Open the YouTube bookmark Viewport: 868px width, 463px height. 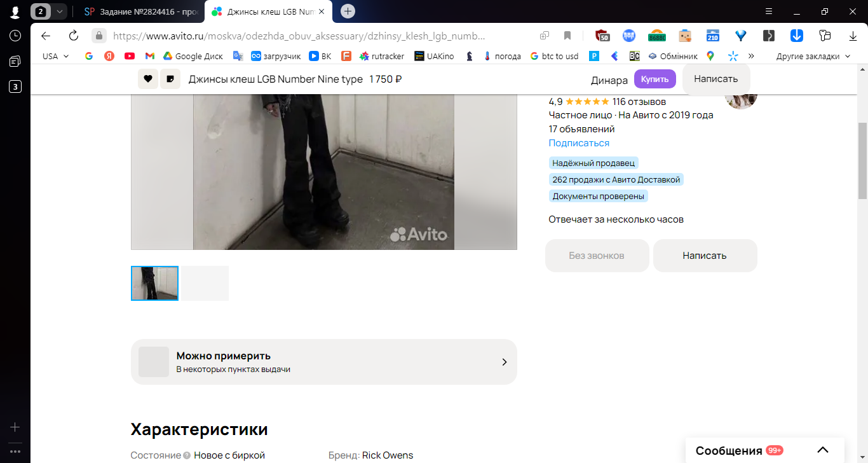tap(130, 56)
